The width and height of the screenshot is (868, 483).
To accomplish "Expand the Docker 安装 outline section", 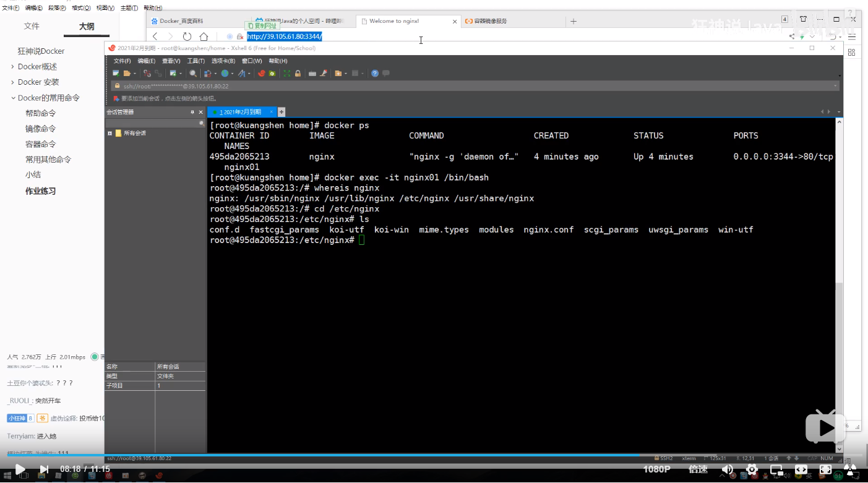I will pos(12,82).
